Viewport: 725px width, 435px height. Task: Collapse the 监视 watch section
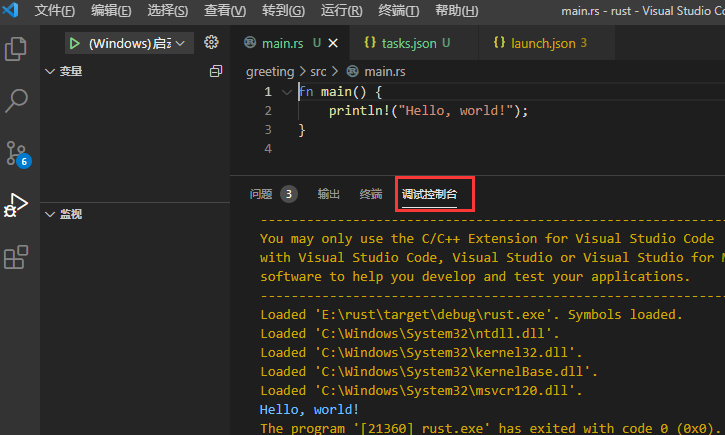pyautogui.click(x=50, y=214)
